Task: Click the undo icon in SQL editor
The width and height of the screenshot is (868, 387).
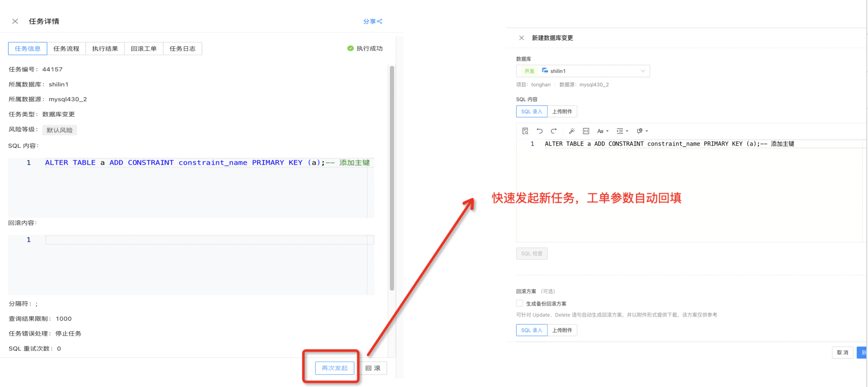Action: tap(539, 131)
